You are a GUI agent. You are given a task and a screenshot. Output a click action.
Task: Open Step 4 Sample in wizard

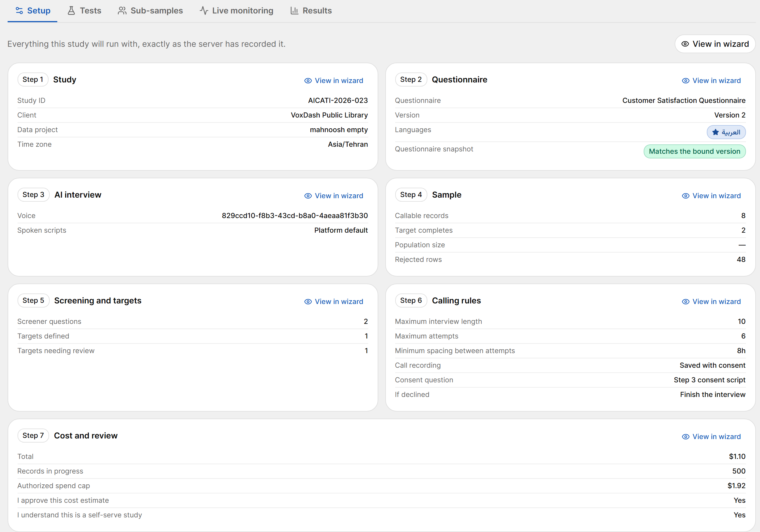pyautogui.click(x=711, y=196)
